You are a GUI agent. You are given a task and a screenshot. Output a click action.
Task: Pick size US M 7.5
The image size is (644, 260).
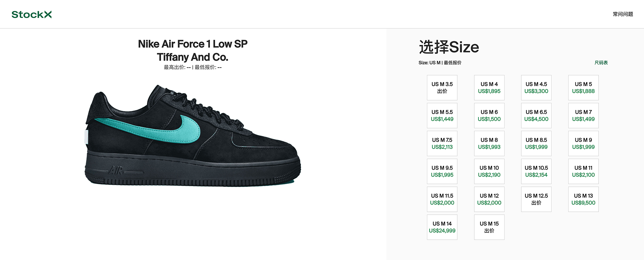pos(442,144)
